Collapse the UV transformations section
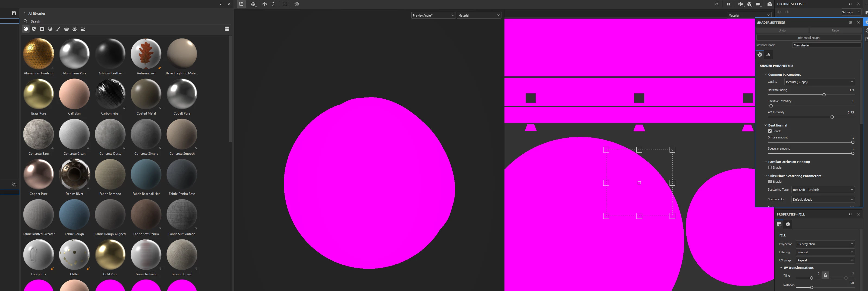This screenshot has width=868, height=291. pos(781,267)
